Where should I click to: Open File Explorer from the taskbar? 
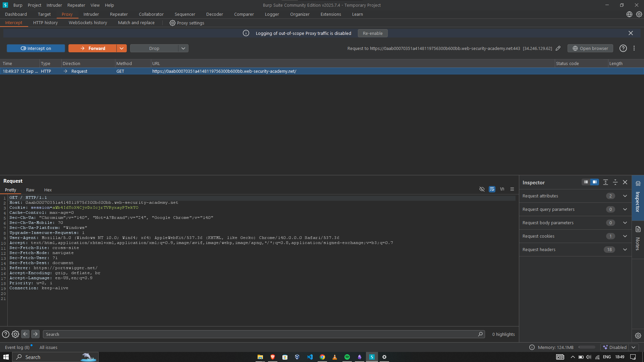coord(260,357)
